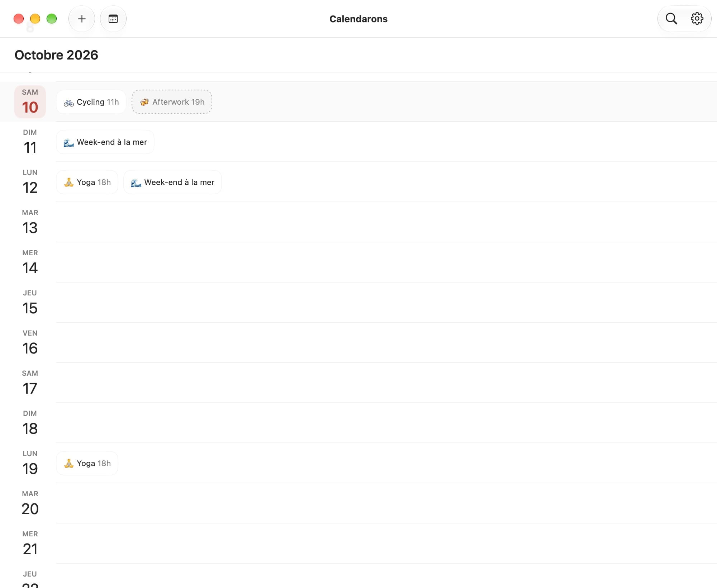
Task: Select day MAR 20
Action: click(30, 503)
